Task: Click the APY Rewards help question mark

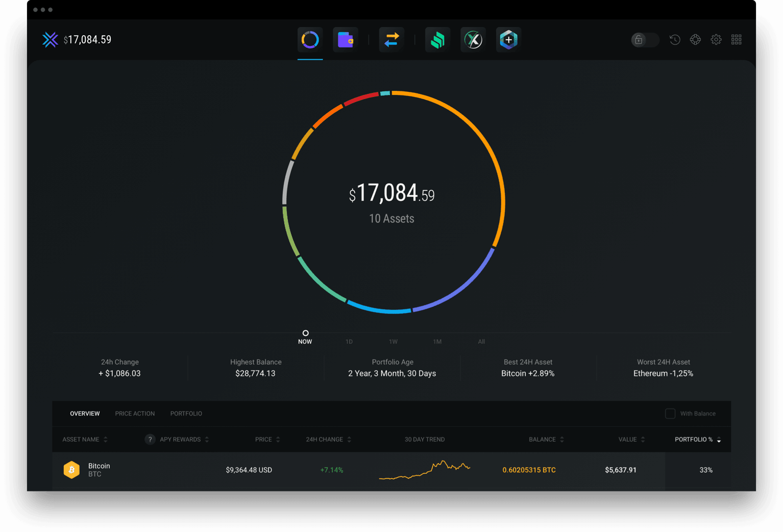Action: 150,439
